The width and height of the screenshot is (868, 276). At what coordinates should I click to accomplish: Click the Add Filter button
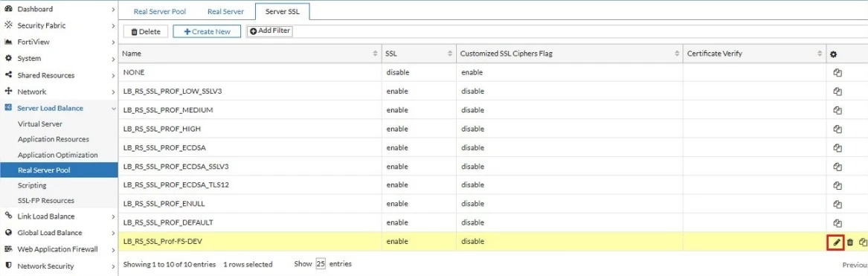[x=269, y=31]
